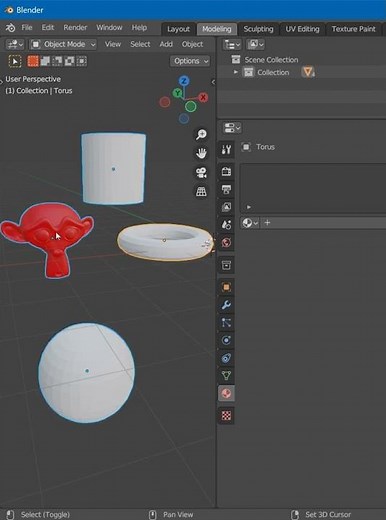The height and width of the screenshot is (520, 386).
Task: Open the Modifiers wrench tab
Action: point(226,305)
